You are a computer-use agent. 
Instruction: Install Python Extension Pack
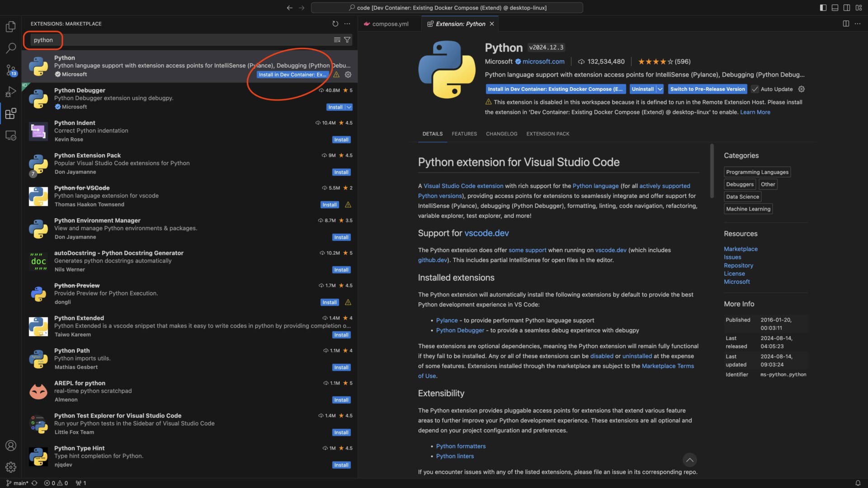tap(341, 172)
